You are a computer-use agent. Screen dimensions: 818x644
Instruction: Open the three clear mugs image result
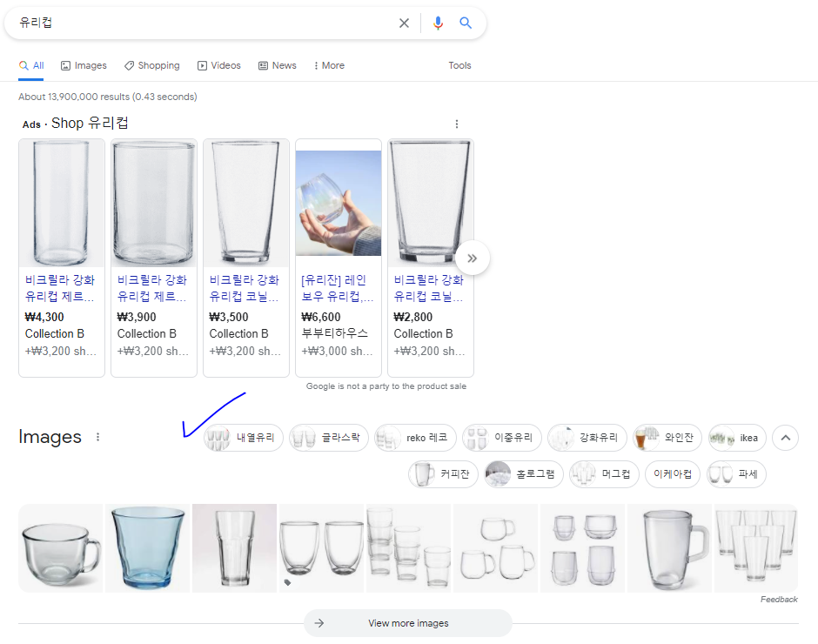pos(496,548)
